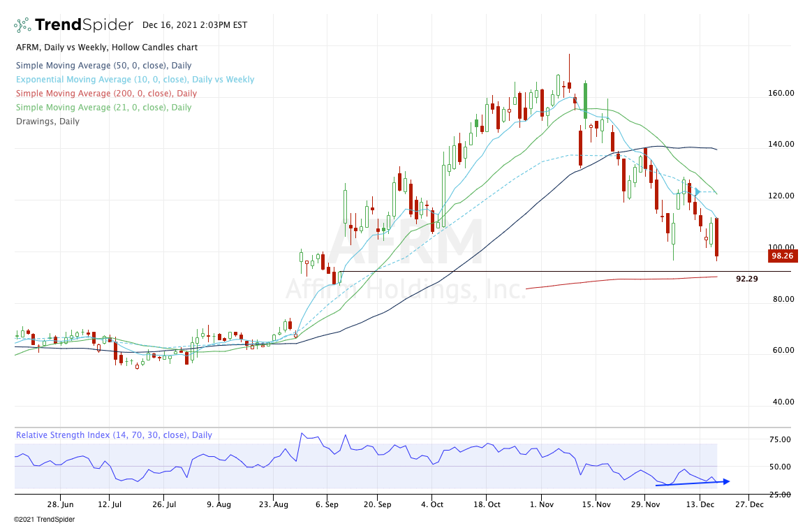812x526 pixels.
Task: Click the 1. Nov date axis label
Action: (x=542, y=504)
